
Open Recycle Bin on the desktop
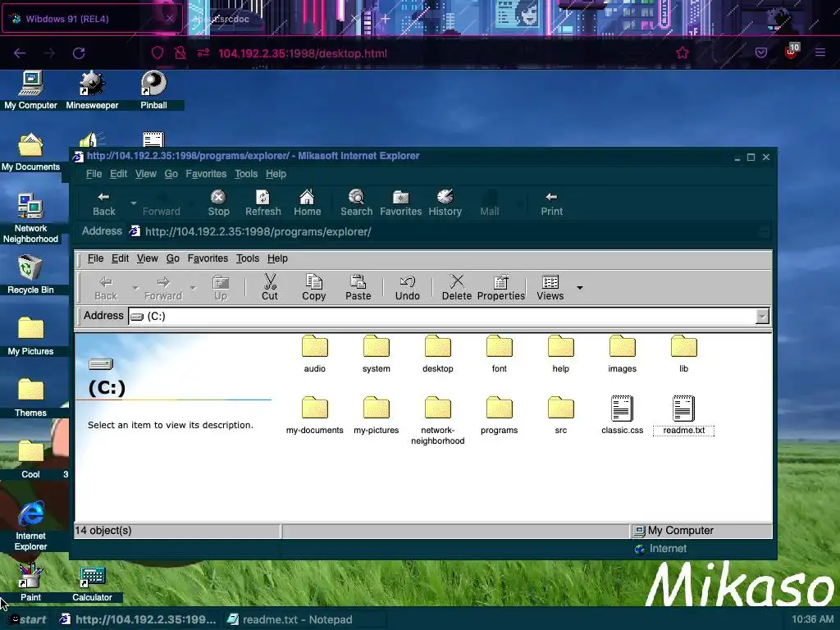(x=30, y=275)
